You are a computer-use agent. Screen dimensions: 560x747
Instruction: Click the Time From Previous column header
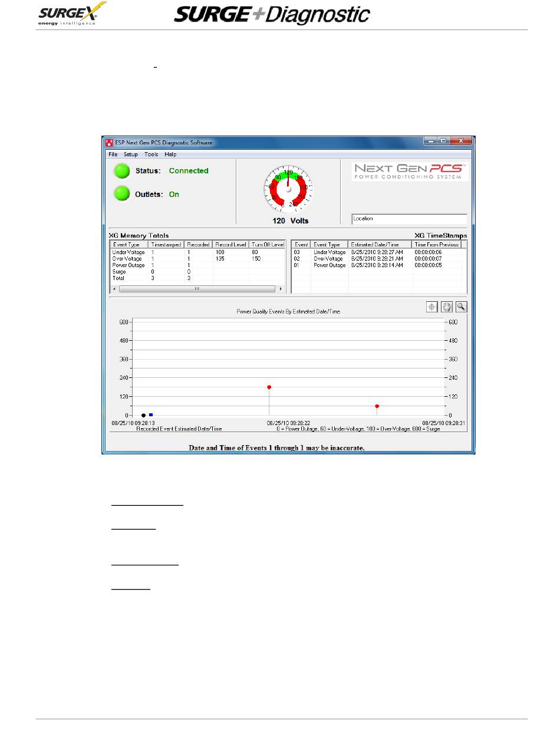[436, 244]
